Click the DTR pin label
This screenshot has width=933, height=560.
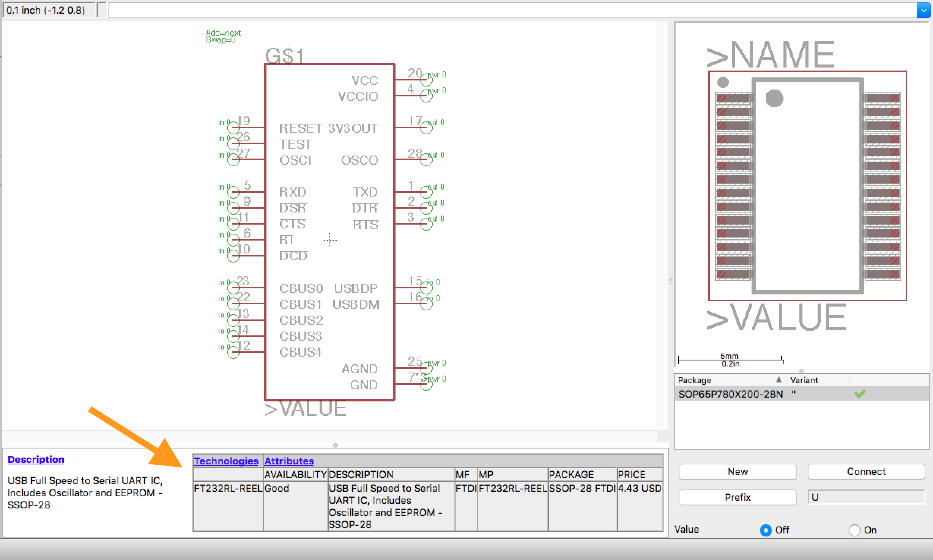point(365,208)
